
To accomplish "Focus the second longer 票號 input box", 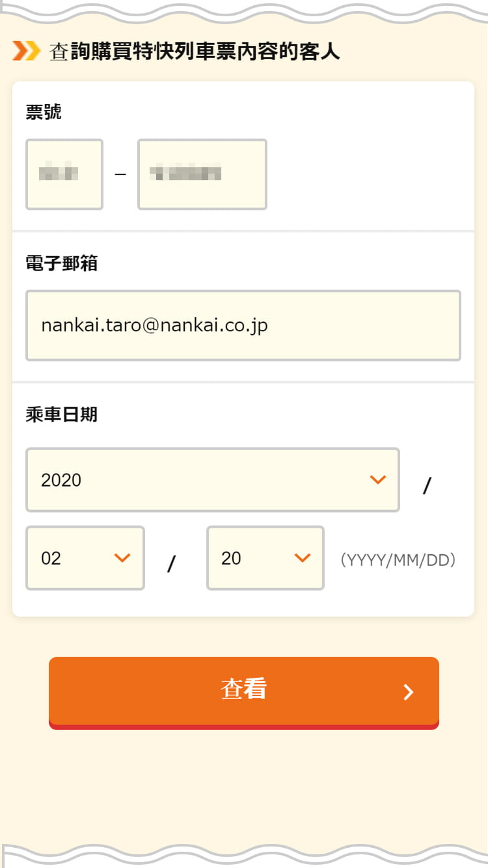I will (x=202, y=174).
